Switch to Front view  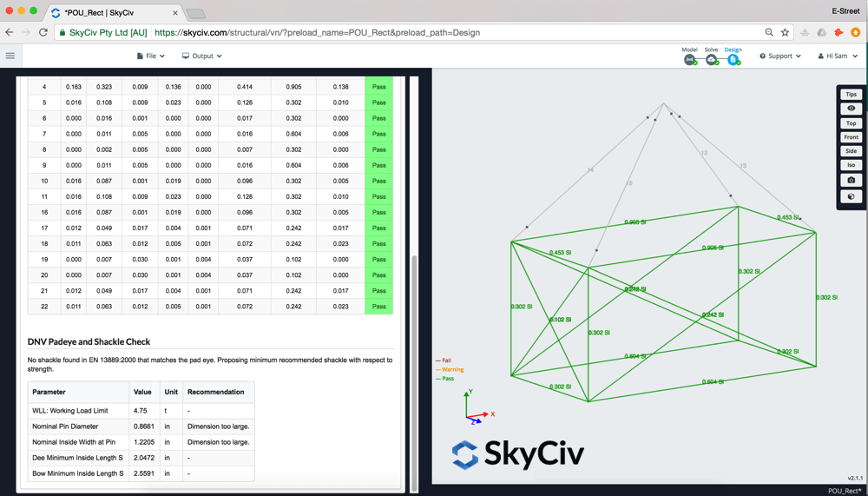[x=851, y=137]
